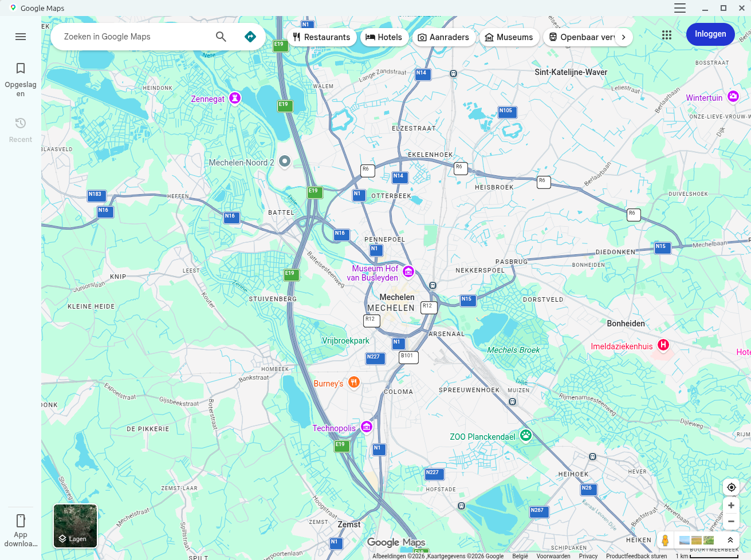Focus the Zoeken in Google Maps field

click(135, 37)
